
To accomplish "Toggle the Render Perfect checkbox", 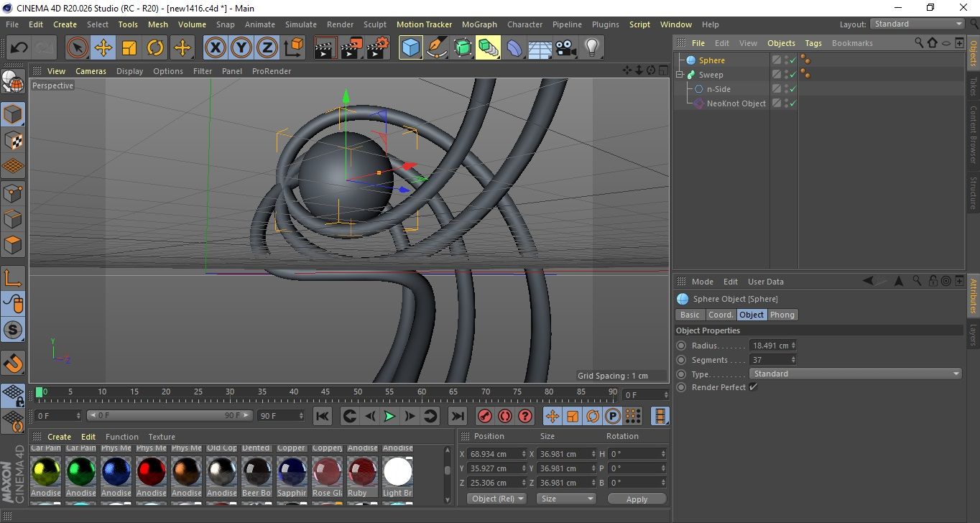I will pyautogui.click(x=753, y=387).
